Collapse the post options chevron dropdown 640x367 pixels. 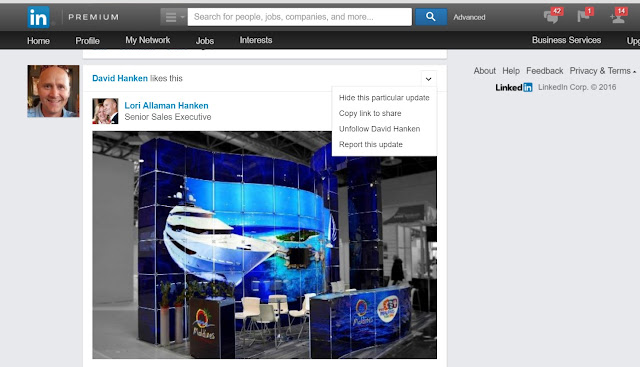pos(428,79)
